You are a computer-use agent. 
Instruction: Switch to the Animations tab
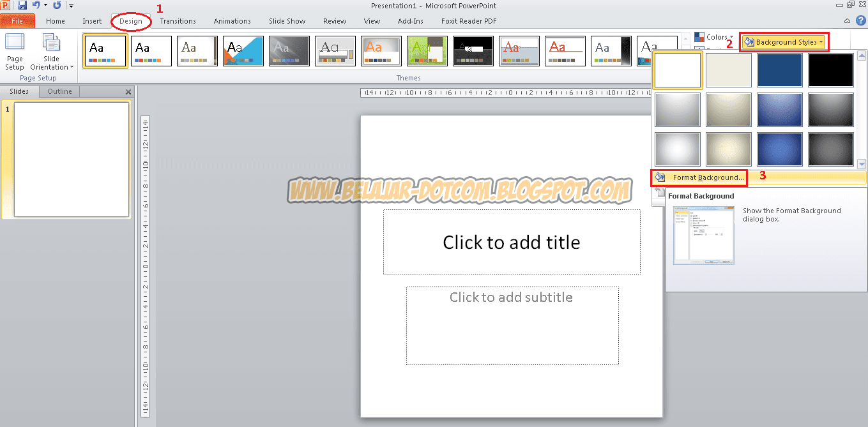tap(232, 21)
